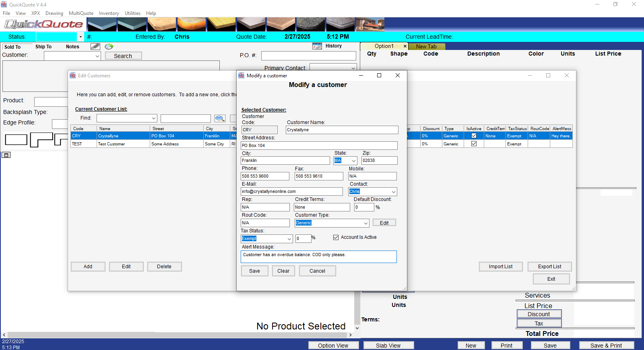Viewport: 644px width, 350px height.
Task: Click the Edit Customers window icon
Action: click(x=73, y=75)
